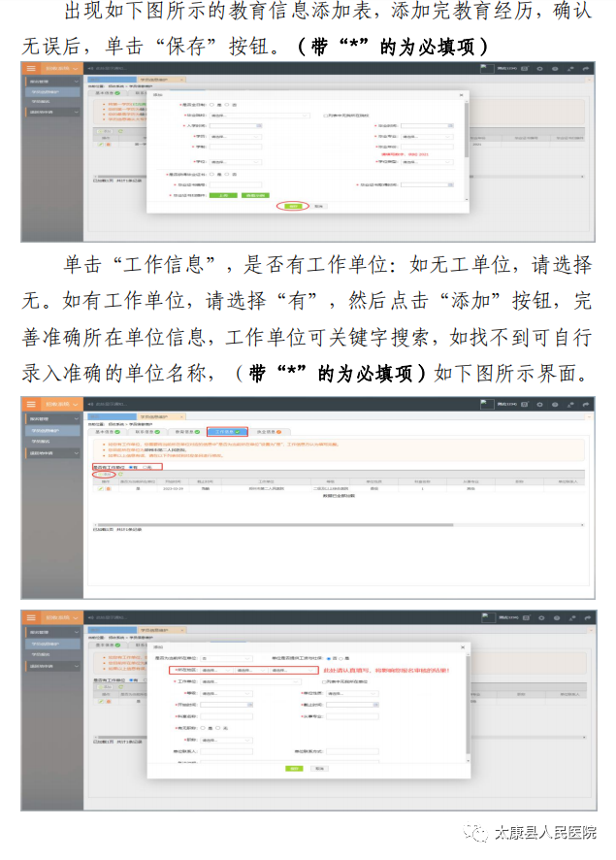The image size is (616, 860).
Task: Select 否 radio for 是否获得毕业证书
Action: [226, 174]
